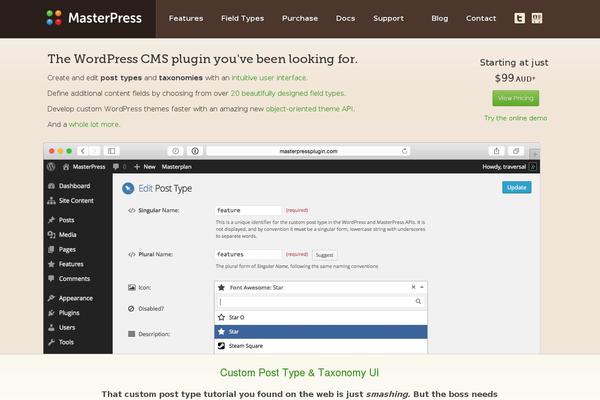Follow whole lot more link
Screen dimensions: 600x400
94,124
